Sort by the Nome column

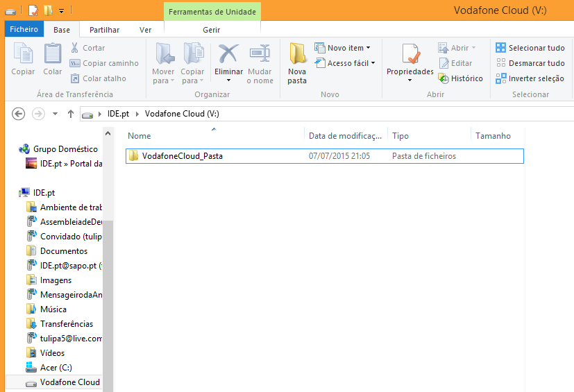(214, 136)
